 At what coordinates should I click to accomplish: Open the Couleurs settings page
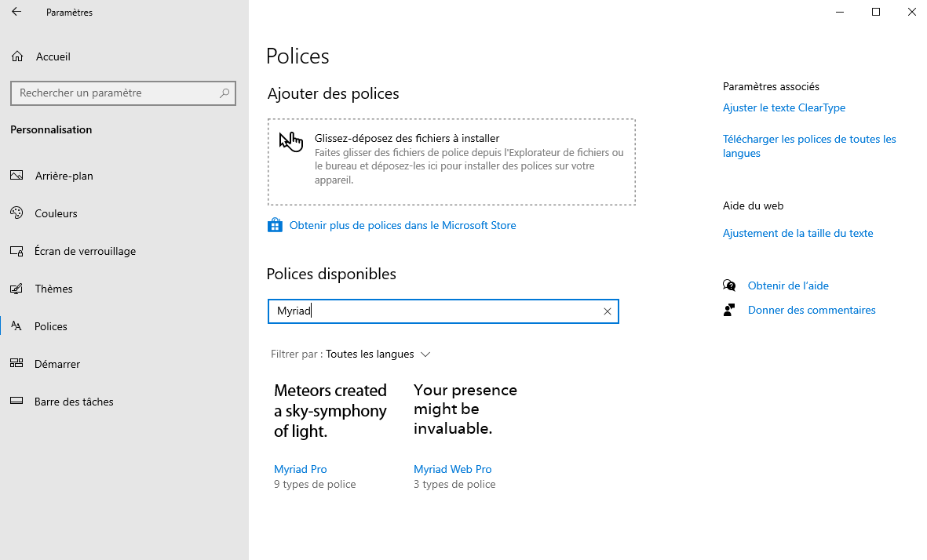click(57, 214)
